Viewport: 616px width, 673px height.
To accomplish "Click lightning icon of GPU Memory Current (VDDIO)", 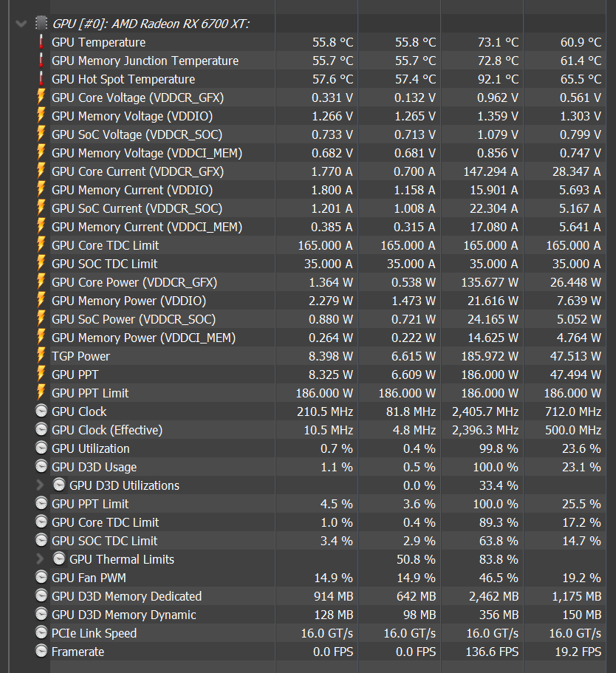I will [41, 190].
